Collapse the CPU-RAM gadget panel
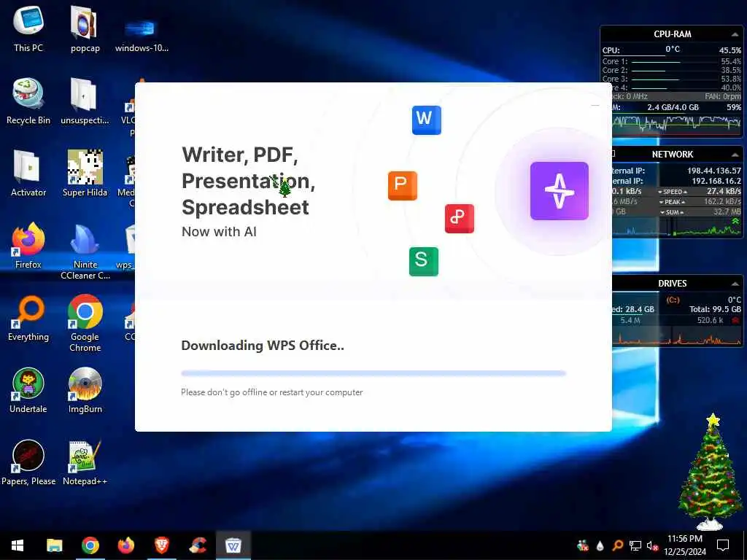Screen dimensions: 747x560 [735, 34]
